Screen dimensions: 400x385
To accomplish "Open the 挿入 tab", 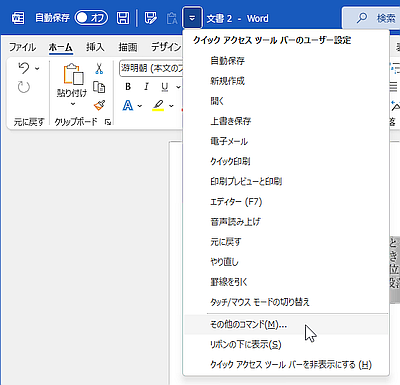I will point(95,47).
